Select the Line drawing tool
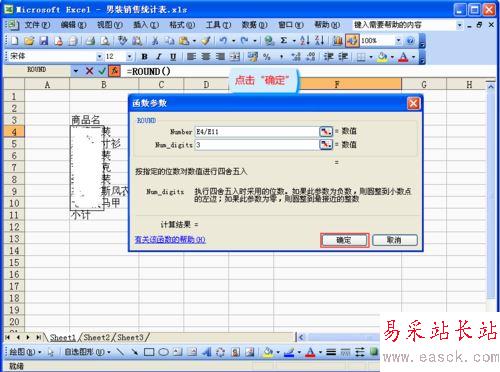Viewport: 500px width, 372px height. 120,352
